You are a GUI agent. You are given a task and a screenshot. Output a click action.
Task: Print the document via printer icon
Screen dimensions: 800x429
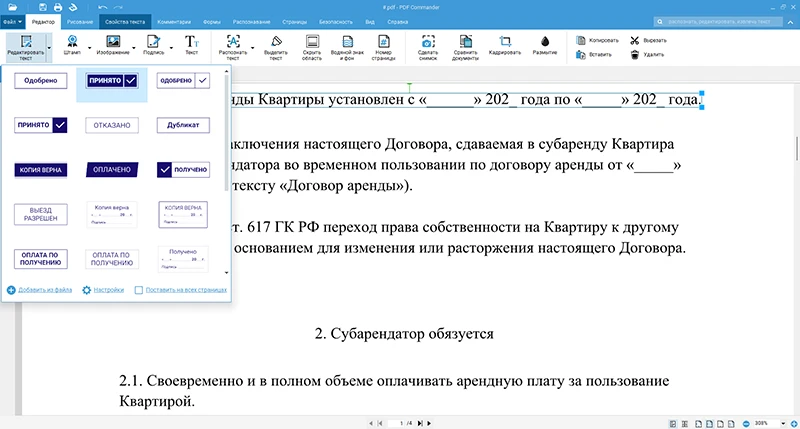pyautogui.click(x=58, y=7)
